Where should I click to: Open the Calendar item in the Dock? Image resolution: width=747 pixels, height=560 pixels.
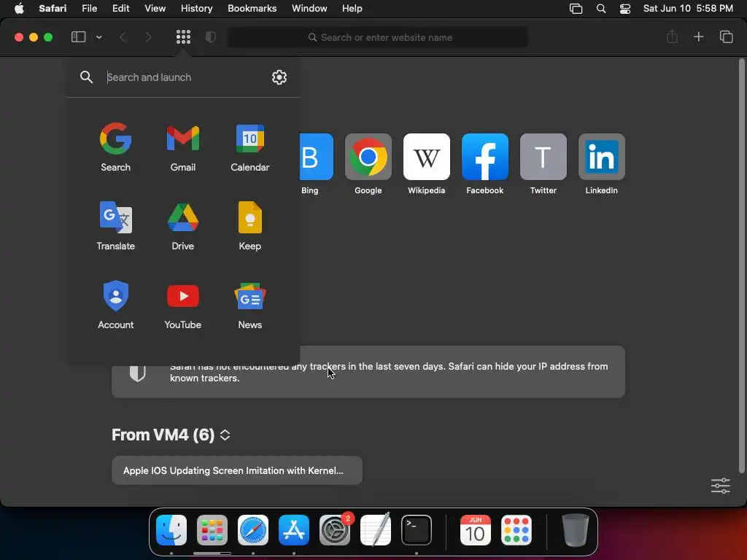tap(476, 530)
